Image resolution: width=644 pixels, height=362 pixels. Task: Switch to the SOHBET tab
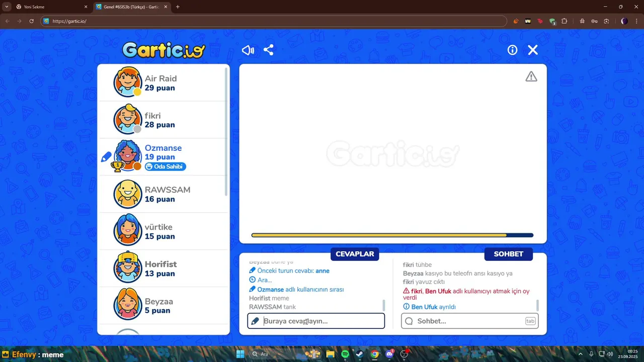(508, 254)
